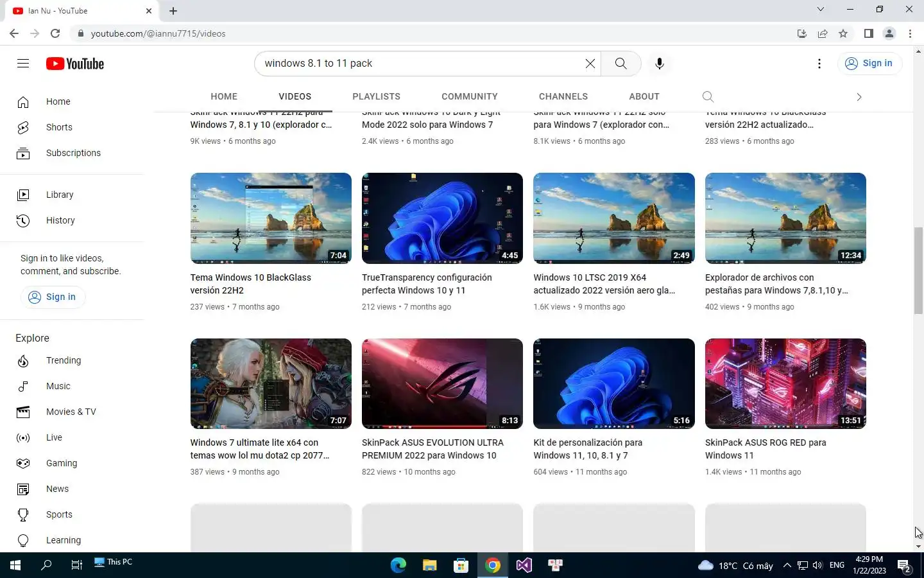Open Library in the sidebar
This screenshot has height=578, width=924.
tap(72, 195)
